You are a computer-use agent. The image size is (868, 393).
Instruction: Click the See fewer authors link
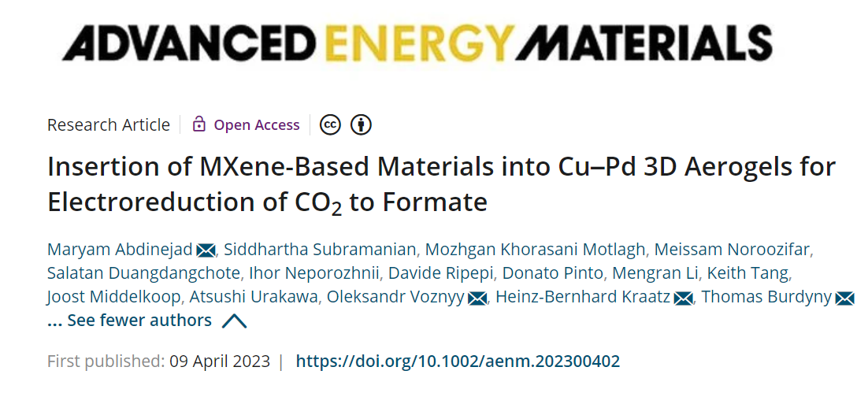click(x=139, y=320)
